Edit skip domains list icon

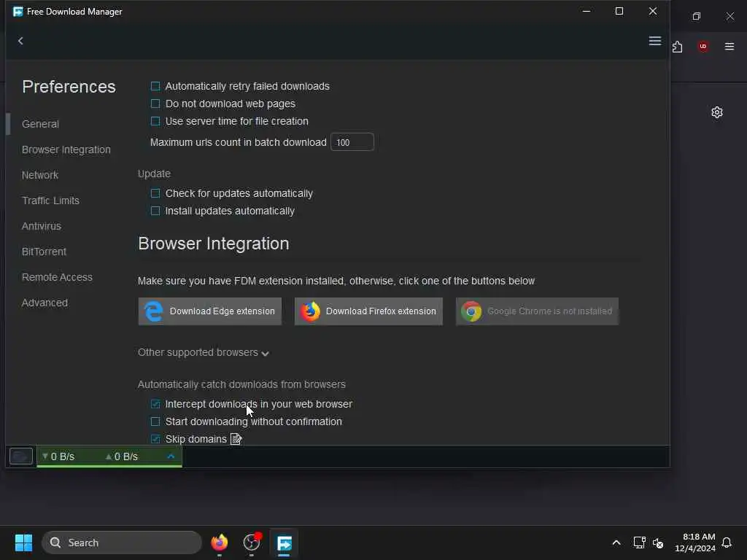click(236, 438)
